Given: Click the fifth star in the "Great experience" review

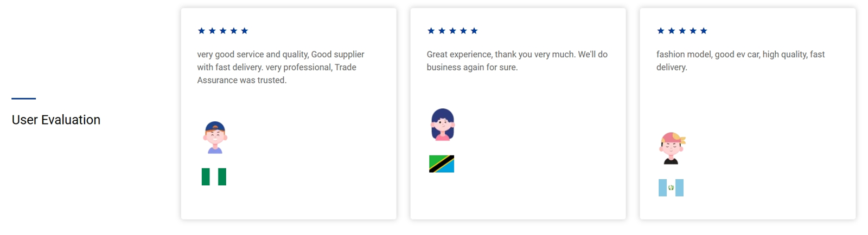Looking at the screenshot, I should 474,31.
